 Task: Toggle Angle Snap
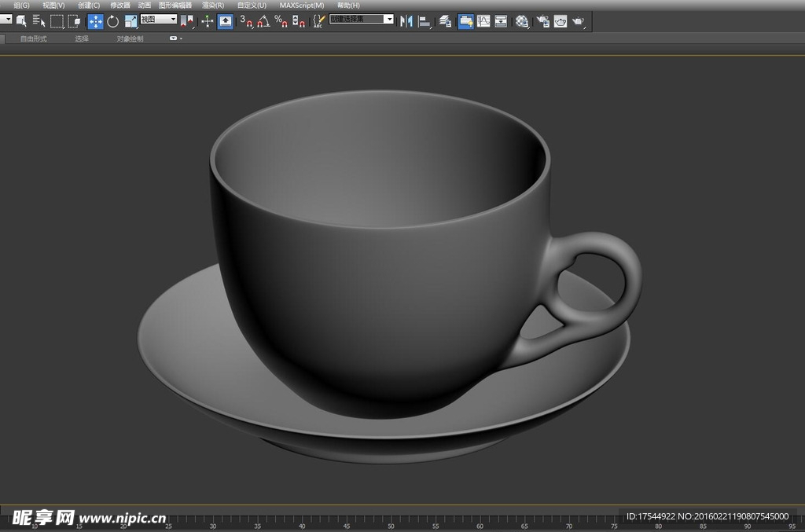[263, 21]
